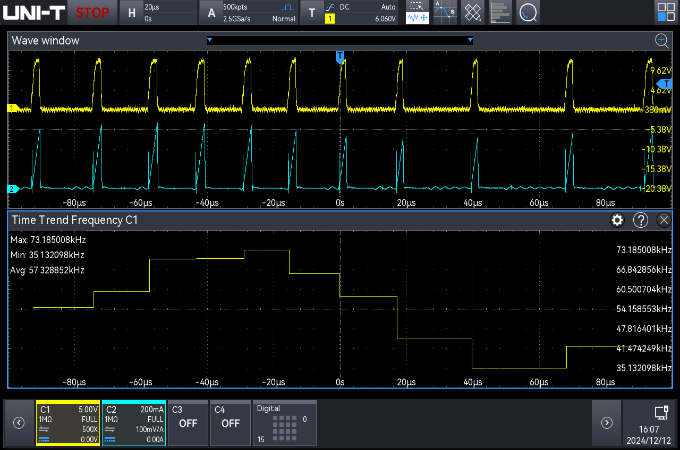Open the window layout icon at top right

665,12
